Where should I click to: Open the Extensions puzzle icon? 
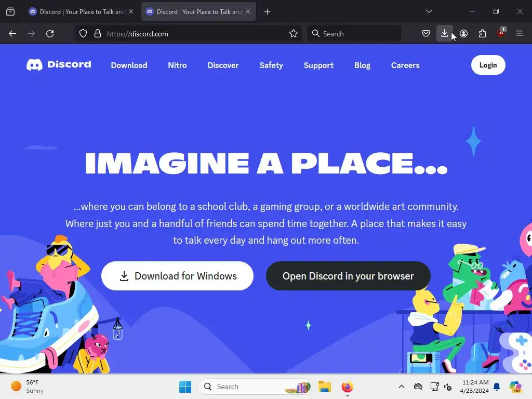[x=482, y=34]
